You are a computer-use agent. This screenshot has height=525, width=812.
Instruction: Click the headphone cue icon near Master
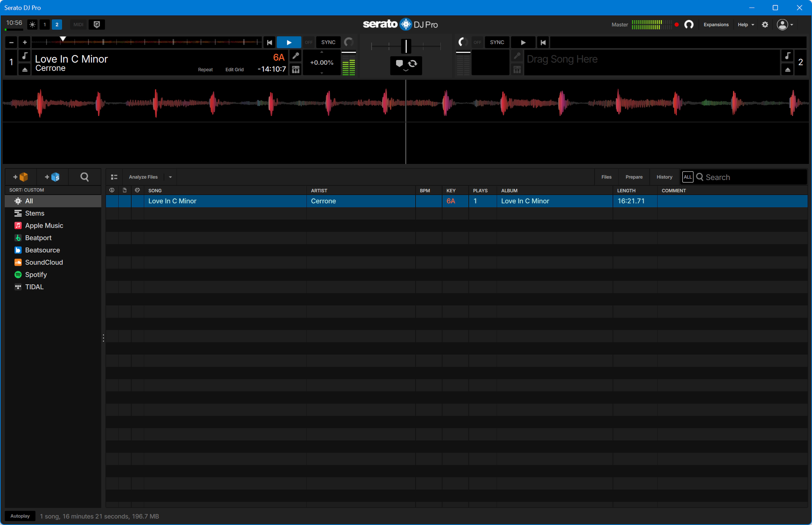tap(689, 25)
